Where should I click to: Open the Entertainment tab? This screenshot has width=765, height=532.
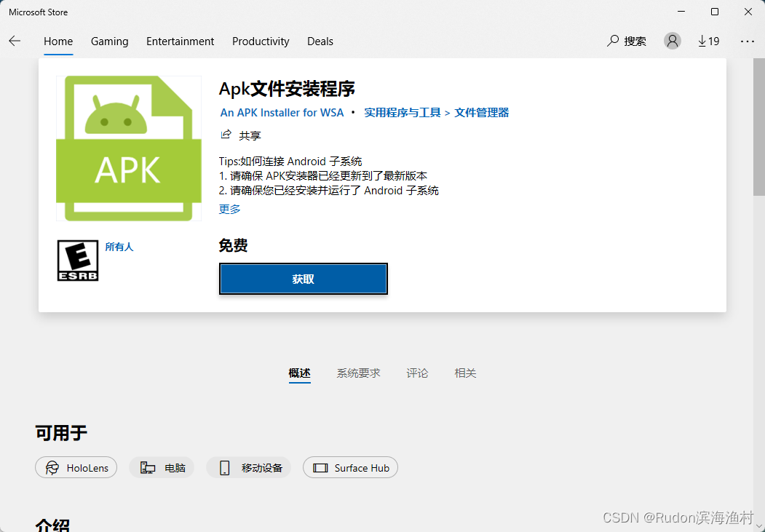click(180, 41)
